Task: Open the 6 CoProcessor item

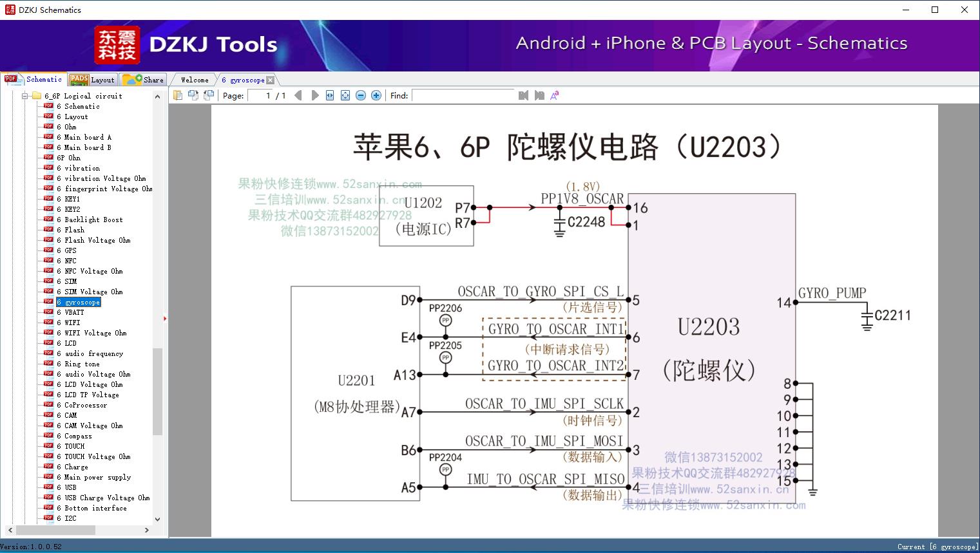Action: 82,405
